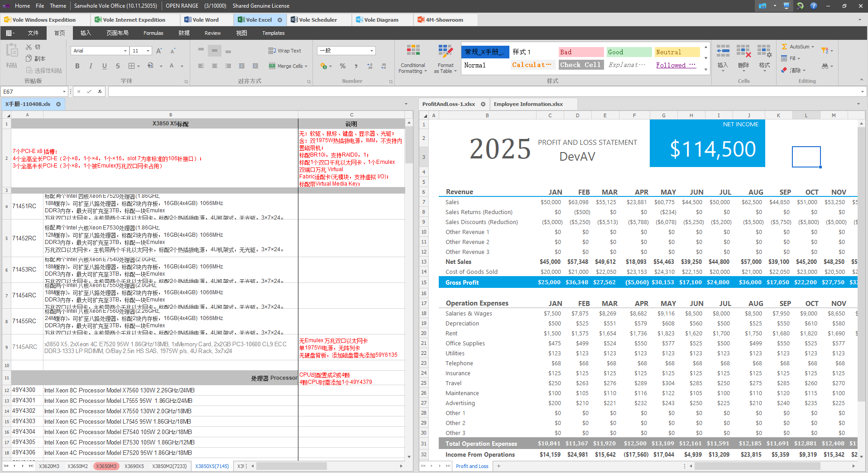Toggle bold formatting in ribbon
The height and width of the screenshot is (473, 868).
77,66
